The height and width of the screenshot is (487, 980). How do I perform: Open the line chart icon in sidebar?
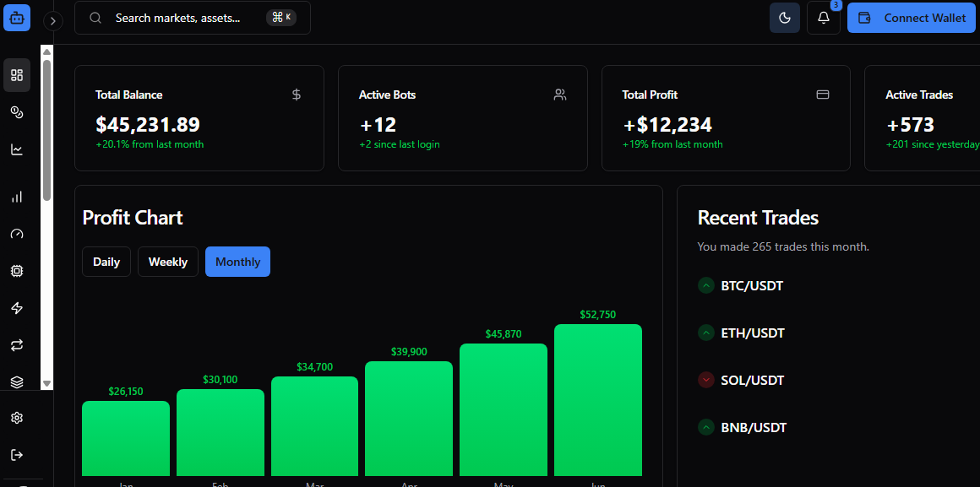(17, 150)
